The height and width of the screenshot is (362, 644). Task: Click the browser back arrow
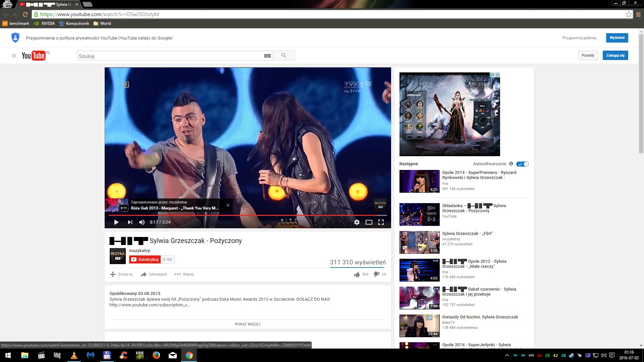coord(6,14)
